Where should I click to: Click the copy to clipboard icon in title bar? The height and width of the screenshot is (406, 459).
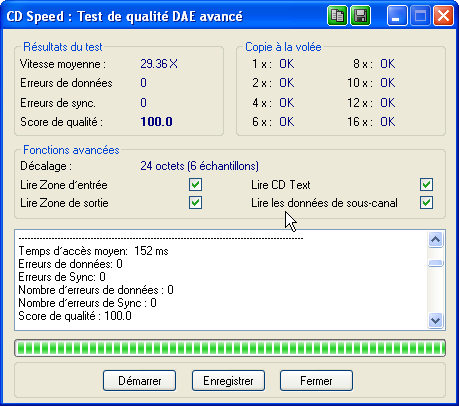pos(337,16)
